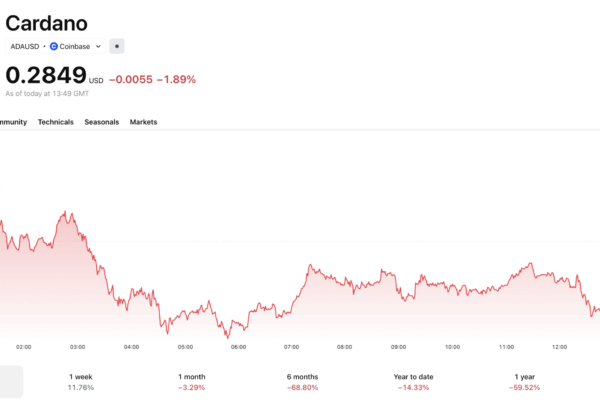Show Year to date performance
The width and height of the screenshot is (600, 400).
(412, 381)
